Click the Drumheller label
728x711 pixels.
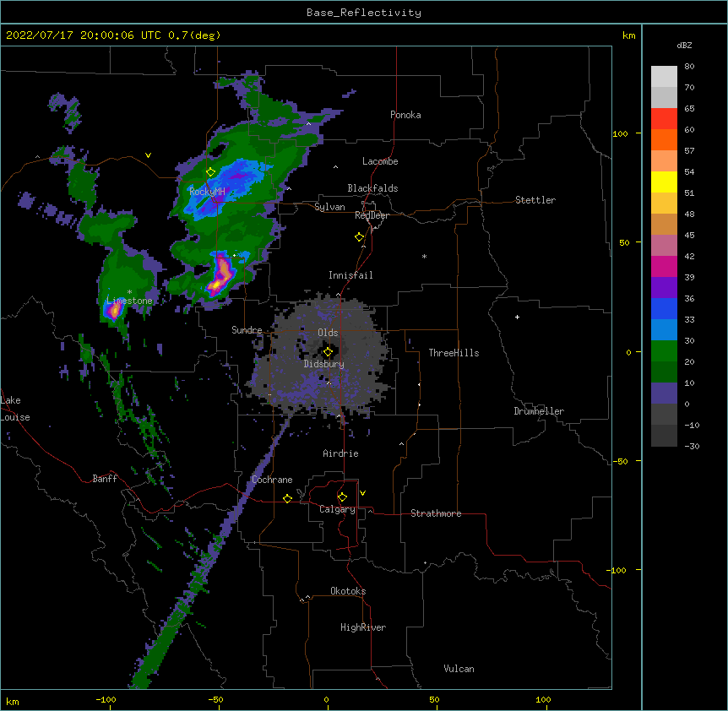539,411
